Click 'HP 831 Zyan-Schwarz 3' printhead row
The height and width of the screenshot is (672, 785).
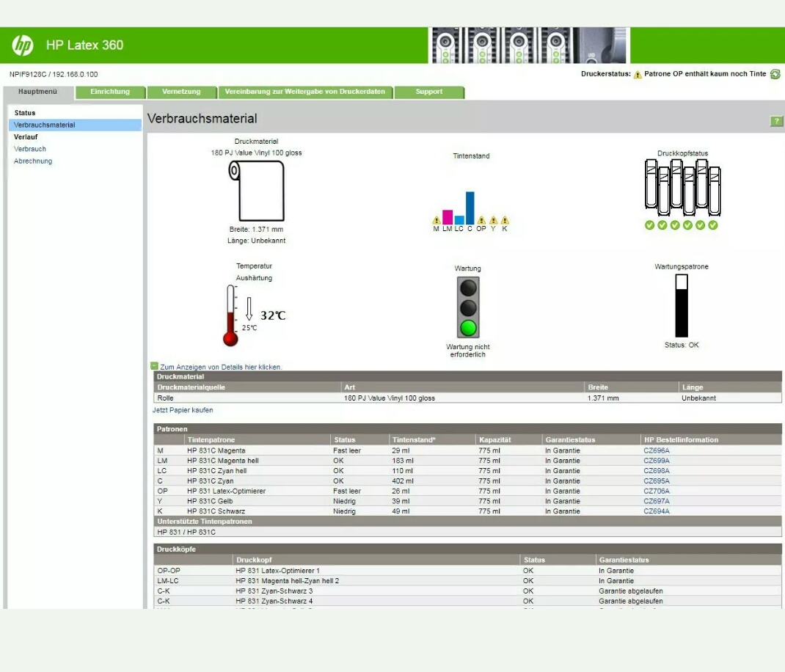tap(467, 591)
